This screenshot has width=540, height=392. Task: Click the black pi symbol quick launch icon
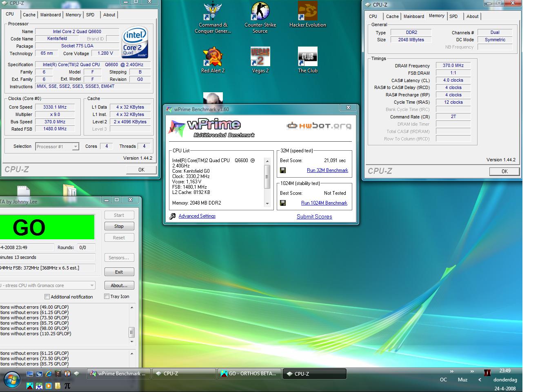point(67,385)
